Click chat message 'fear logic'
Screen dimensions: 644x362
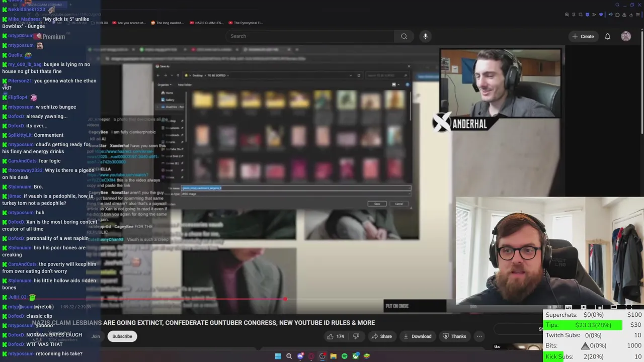50,161
